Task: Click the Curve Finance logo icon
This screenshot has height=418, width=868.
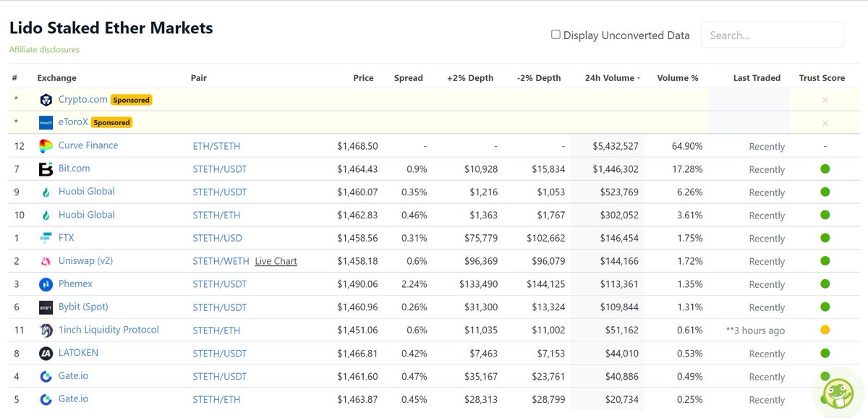Action: click(46, 146)
